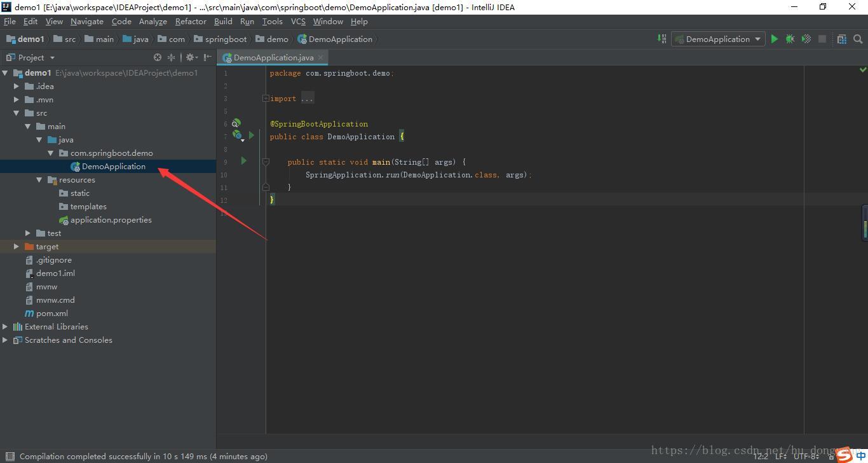Click @SpringBootApplication annotation in editor

pyautogui.click(x=319, y=123)
